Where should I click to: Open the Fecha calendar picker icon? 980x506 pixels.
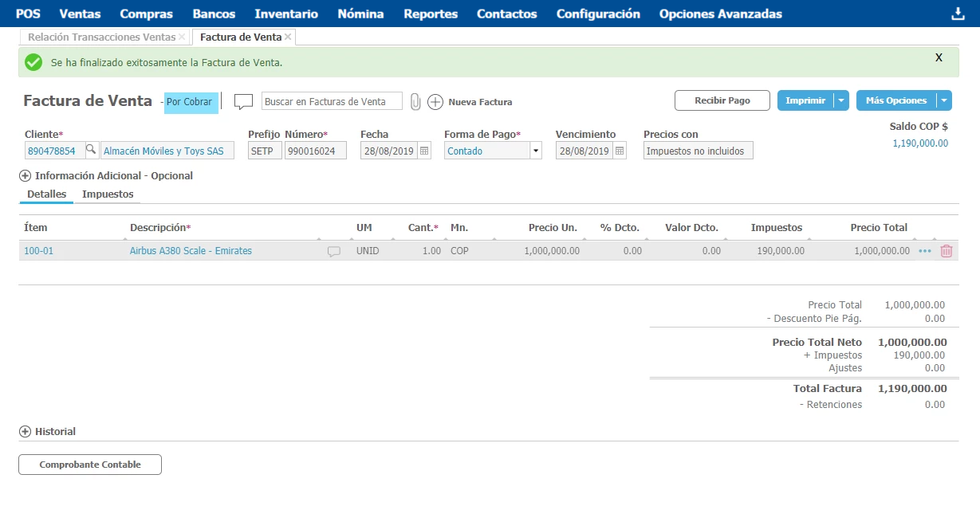[x=424, y=151]
